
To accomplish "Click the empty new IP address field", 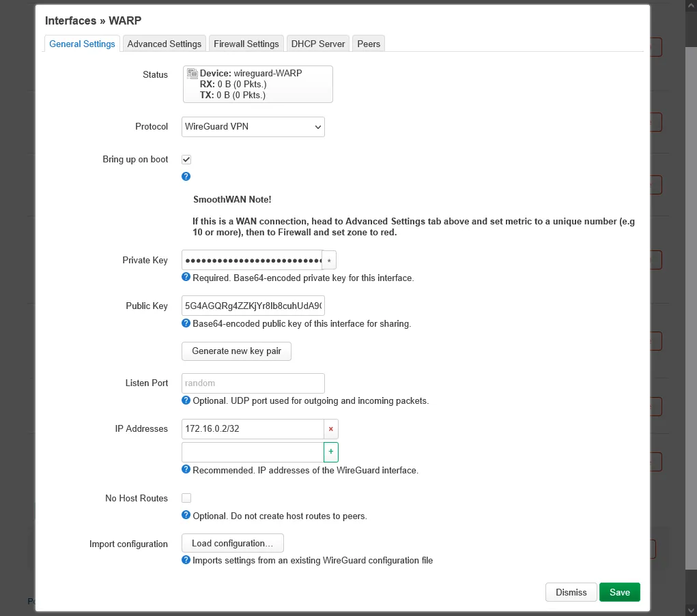I will [253, 452].
